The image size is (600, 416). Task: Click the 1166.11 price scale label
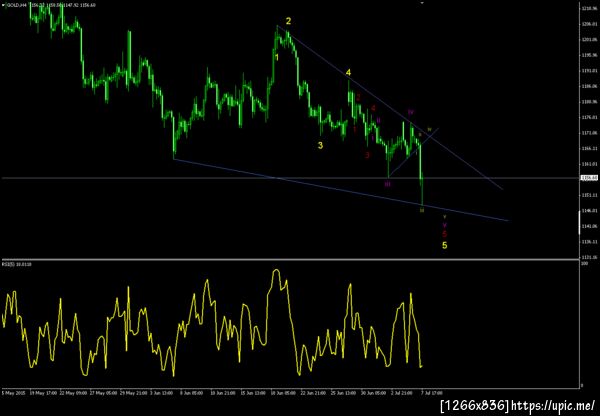[590, 148]
